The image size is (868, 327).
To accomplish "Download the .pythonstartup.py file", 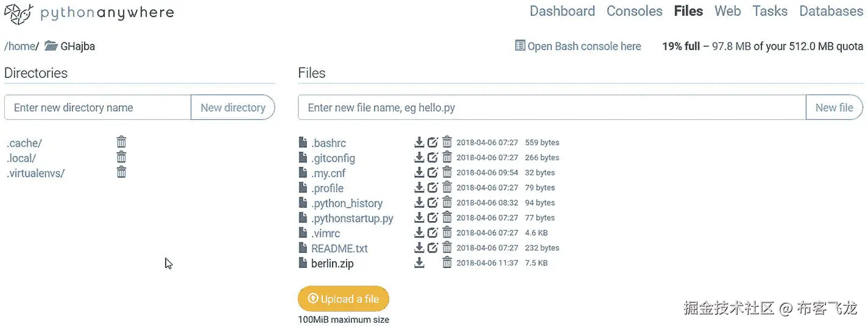I will [x=419, y=217].
